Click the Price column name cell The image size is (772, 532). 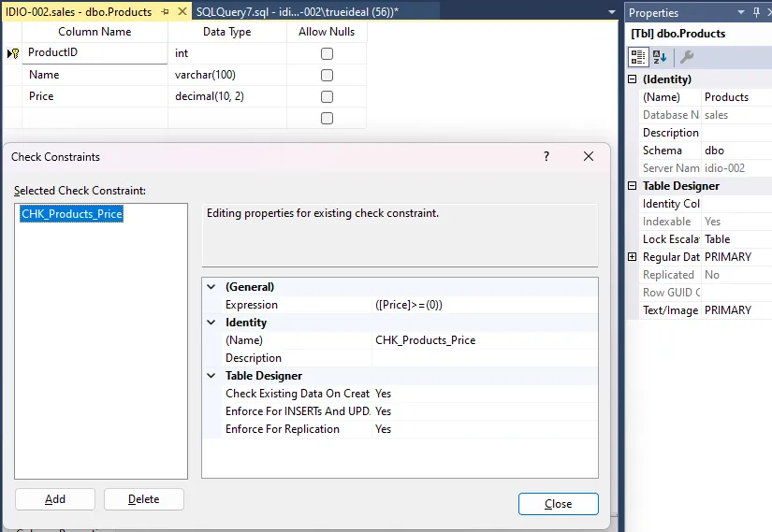click(x=95, y=96)
